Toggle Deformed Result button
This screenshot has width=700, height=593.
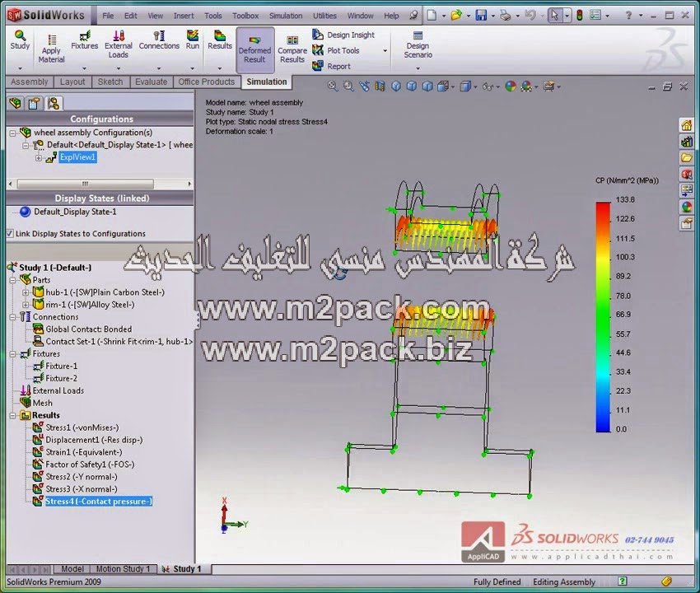click(254, 49)
